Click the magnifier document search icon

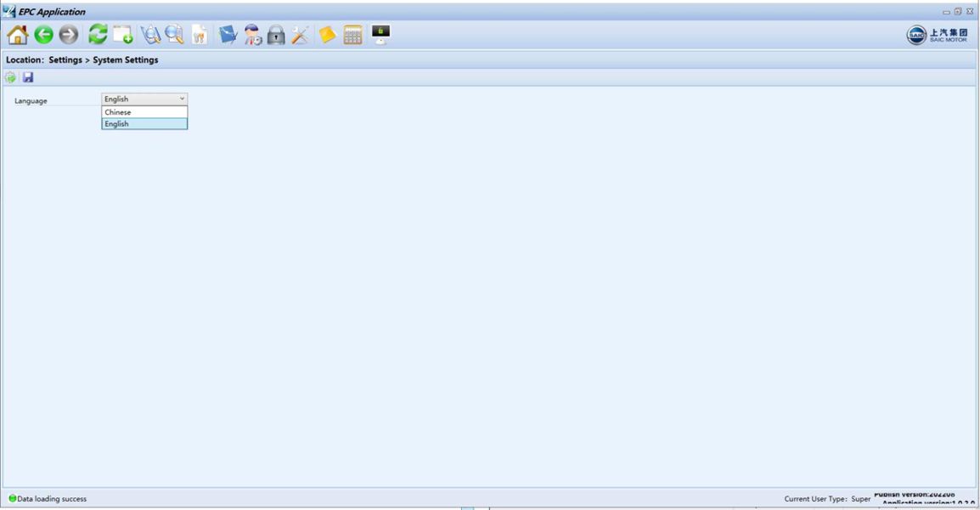coord(175,35)
